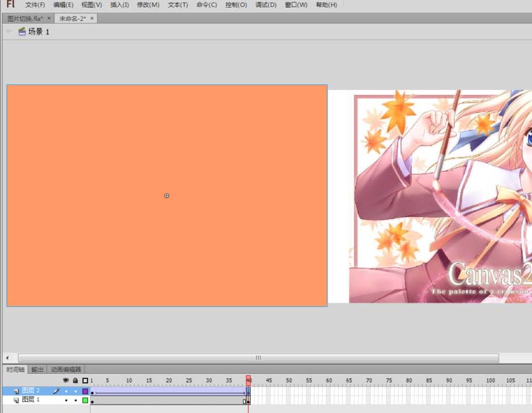The height and width of the screenshot is (413, 532).
Task: Toggle lock dot of 图层 1
Action: (x=75, y=400)
